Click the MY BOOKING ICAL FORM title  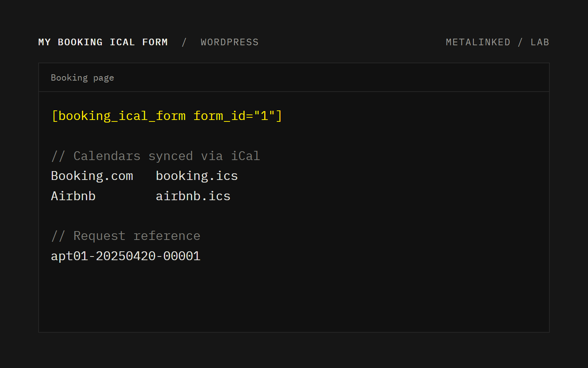click(x=103, y=42)
